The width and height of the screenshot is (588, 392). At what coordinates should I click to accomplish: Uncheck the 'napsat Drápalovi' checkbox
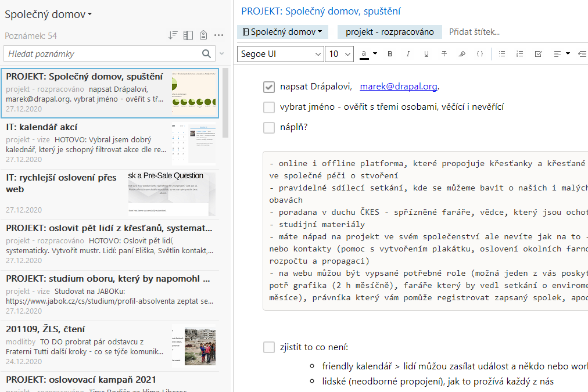269,87
